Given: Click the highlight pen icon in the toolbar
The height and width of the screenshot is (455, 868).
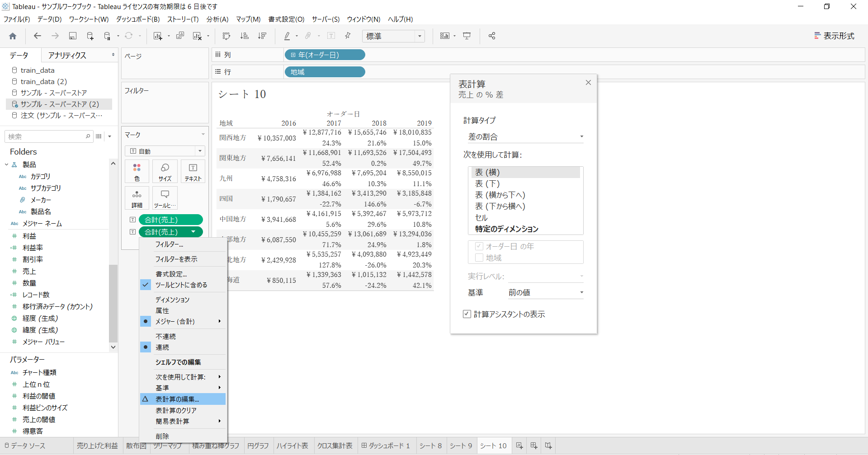Looking at the screenshot, I should 287,36.
